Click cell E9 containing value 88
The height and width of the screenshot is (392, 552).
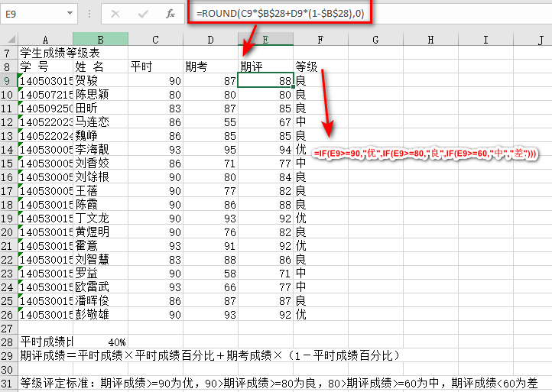click(265, 81)
